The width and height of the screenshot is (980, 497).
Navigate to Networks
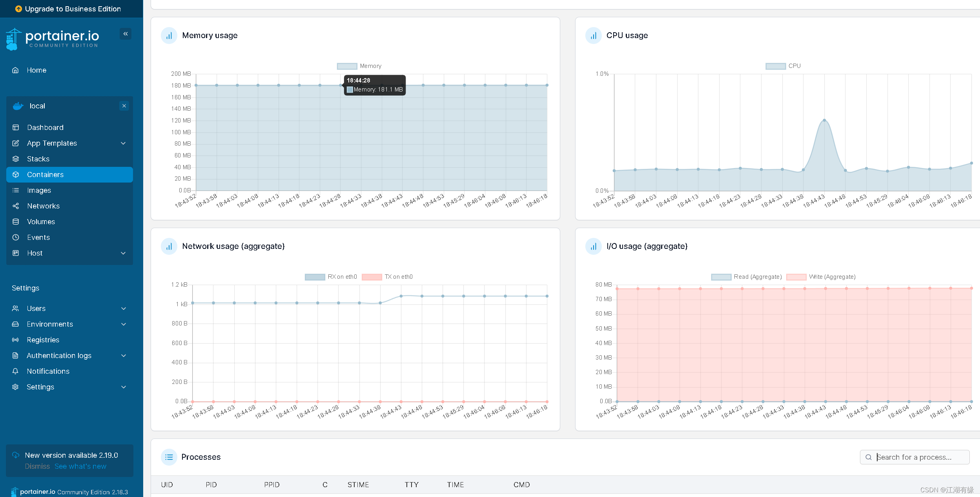pyautogui.click(x=43, y=206)
